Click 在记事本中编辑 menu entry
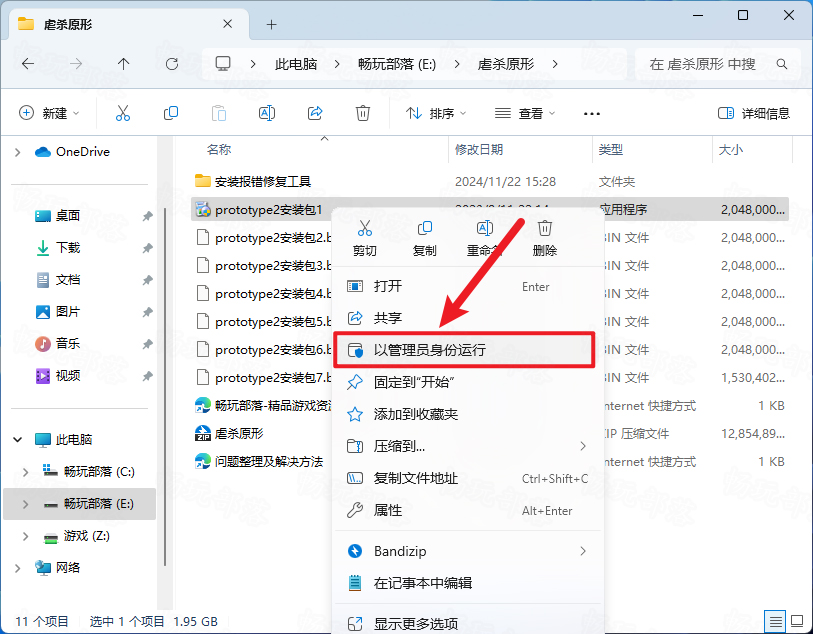 [468, 583]
